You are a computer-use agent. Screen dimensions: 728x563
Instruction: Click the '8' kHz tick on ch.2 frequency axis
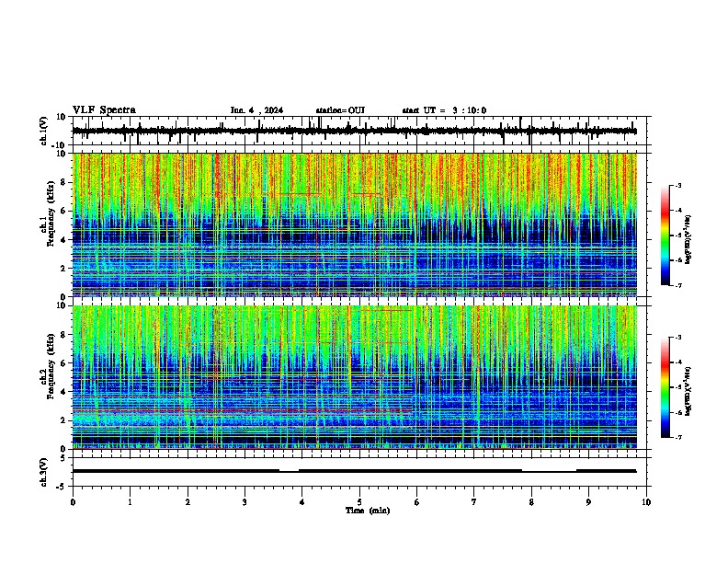[x=63, y=335]
